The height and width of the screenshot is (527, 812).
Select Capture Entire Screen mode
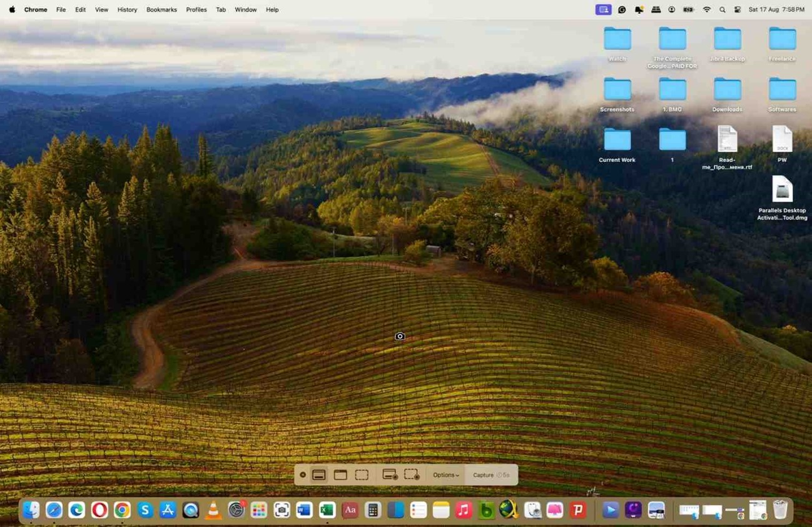click(x=319, y=475)
